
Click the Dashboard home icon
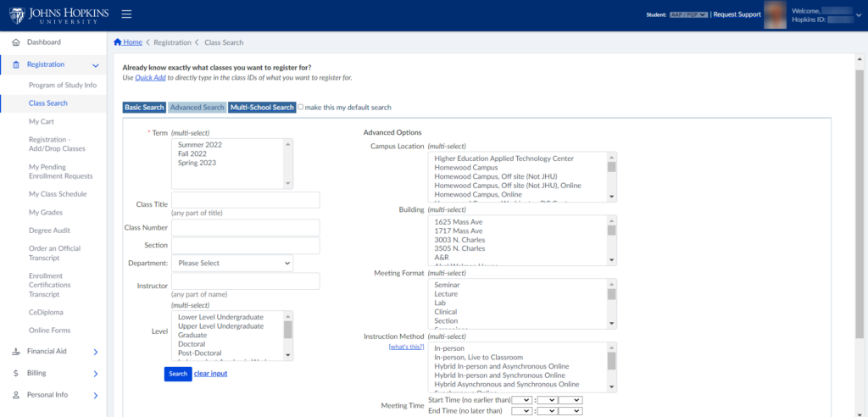click(x=16, y=42)
